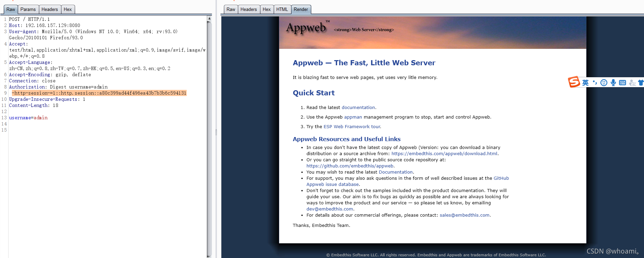Switch to request Raw tab
The image size is (644, 258).
[x=11, y=9]
